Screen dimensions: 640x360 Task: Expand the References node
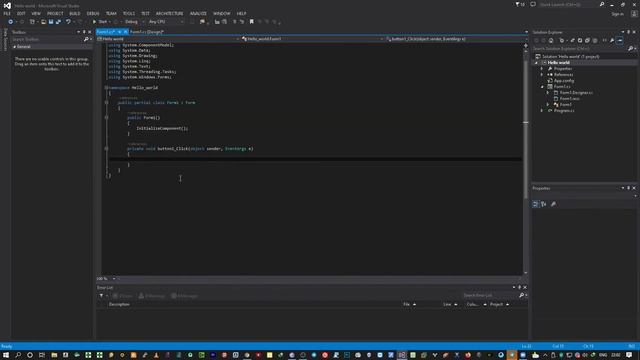[x=542, y=75]
